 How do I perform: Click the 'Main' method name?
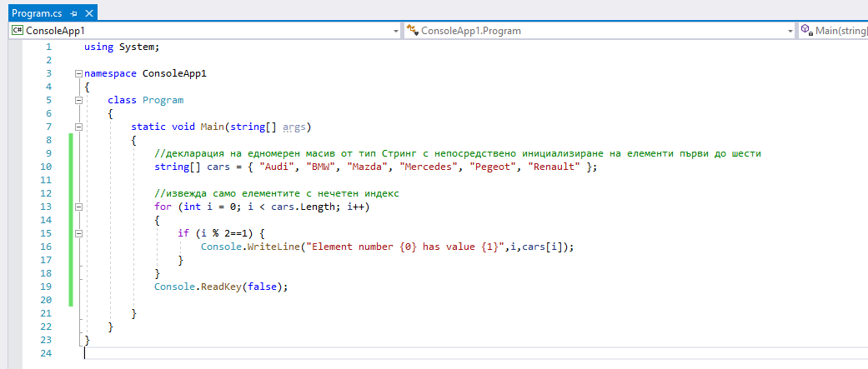[x=212, y=127]
